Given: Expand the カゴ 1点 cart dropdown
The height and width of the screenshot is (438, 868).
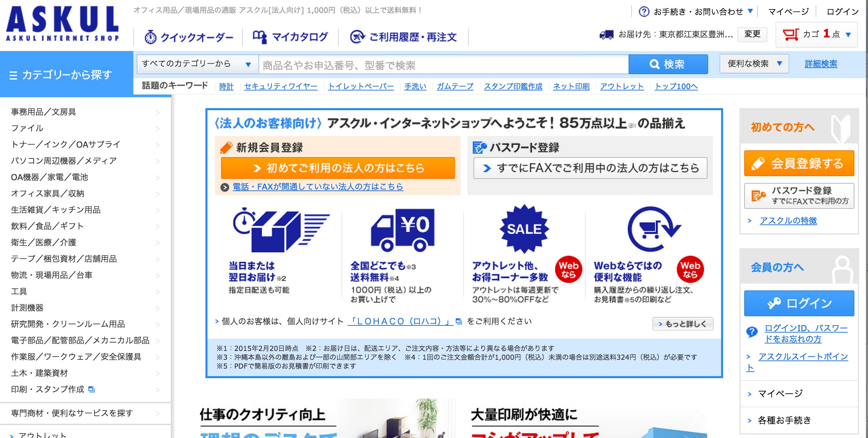Looking at the screenshot, I should click(816, 34).
